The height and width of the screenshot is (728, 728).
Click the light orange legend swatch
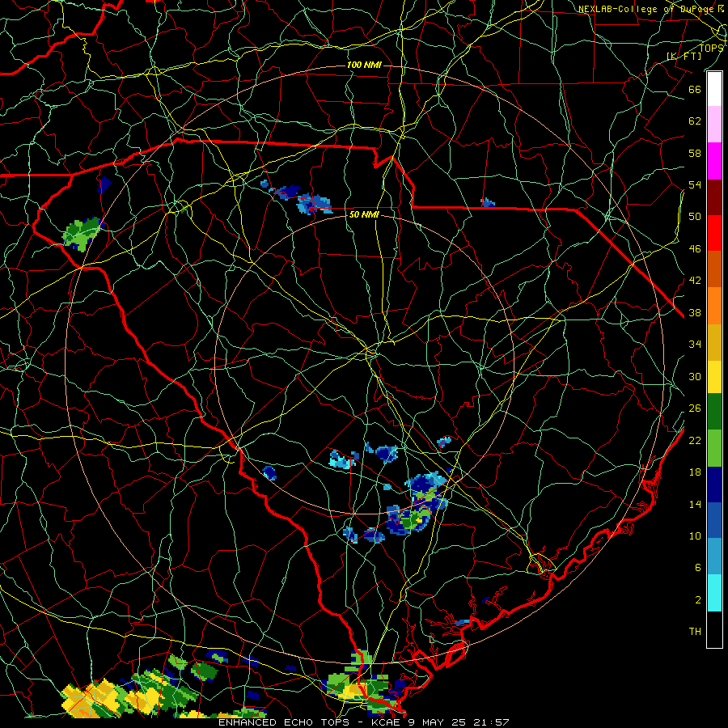tap(714, 306)
